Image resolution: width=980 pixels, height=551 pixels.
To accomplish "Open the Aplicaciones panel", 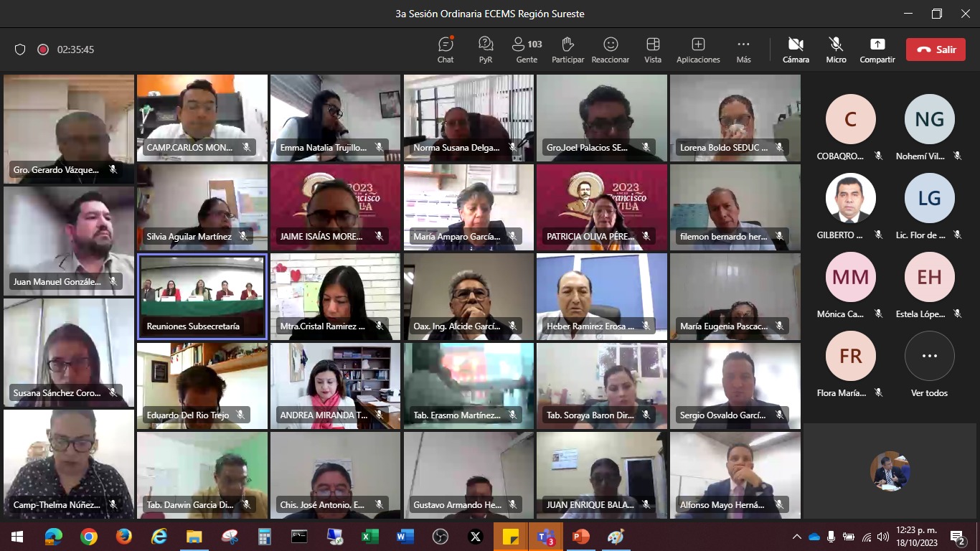I will coord(697,50).
